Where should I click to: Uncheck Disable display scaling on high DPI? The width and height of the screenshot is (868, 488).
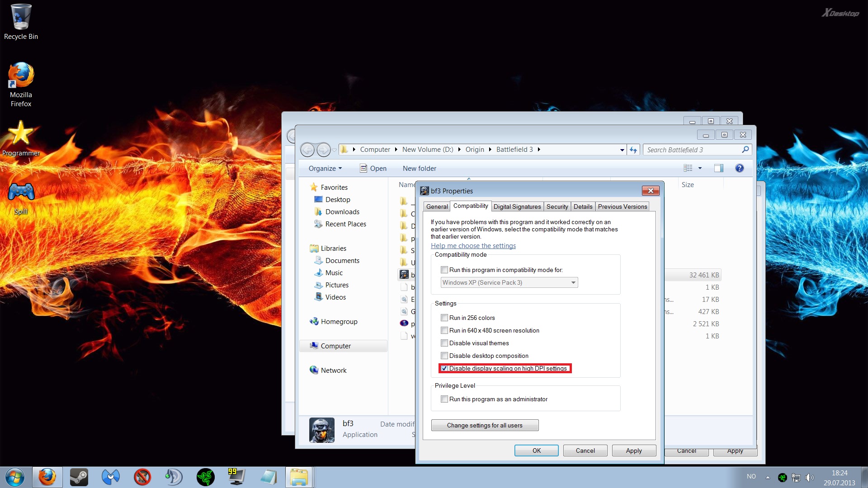(444, 368)
